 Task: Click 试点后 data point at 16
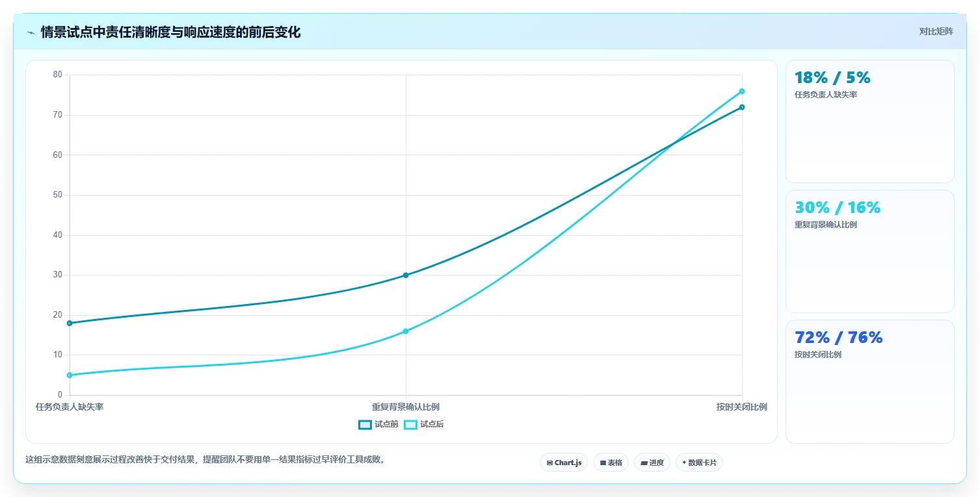[x=406, y=331]
